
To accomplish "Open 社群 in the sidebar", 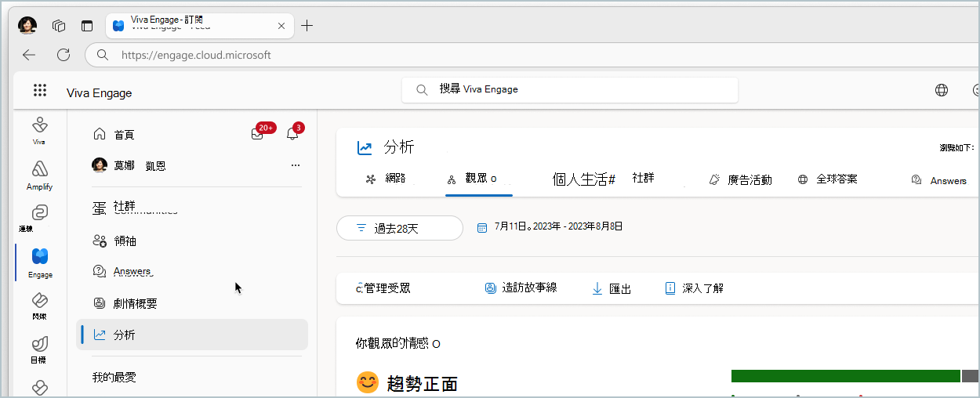I will 125,207.
